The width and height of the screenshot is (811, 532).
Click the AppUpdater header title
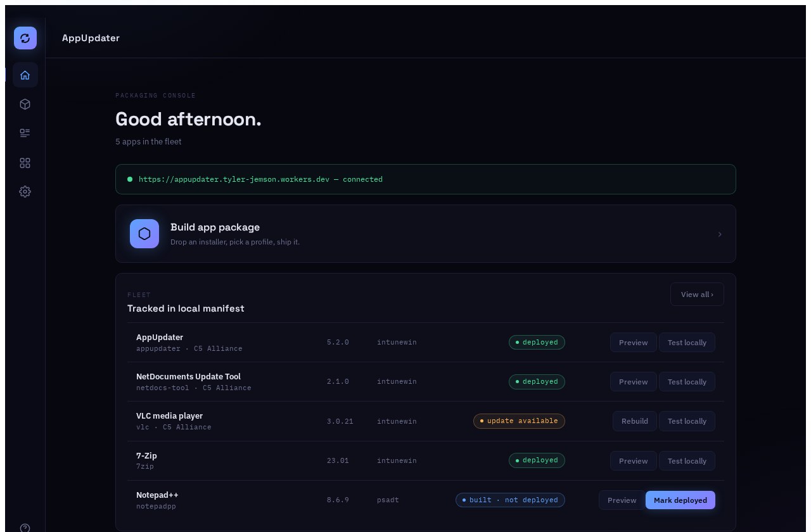coord(91,38)
